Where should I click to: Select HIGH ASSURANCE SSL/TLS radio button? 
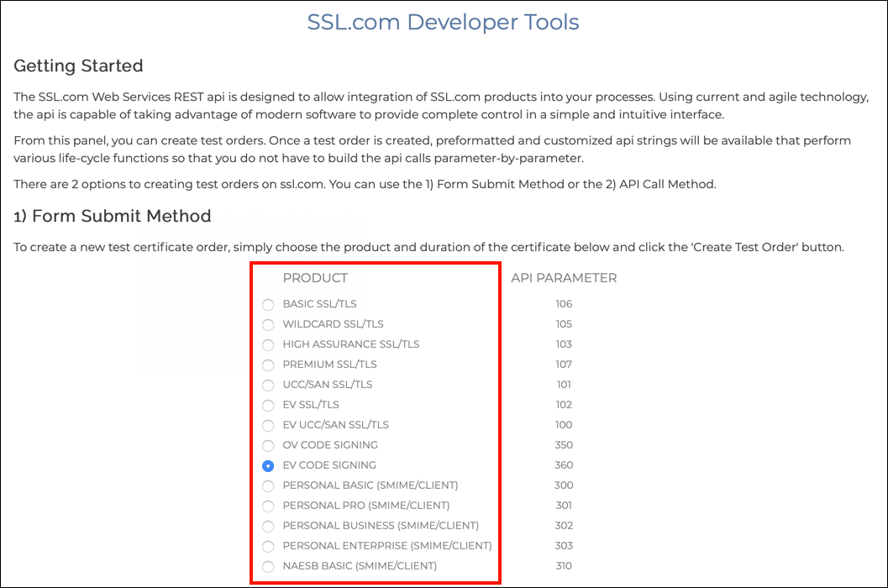coord(268,344)
